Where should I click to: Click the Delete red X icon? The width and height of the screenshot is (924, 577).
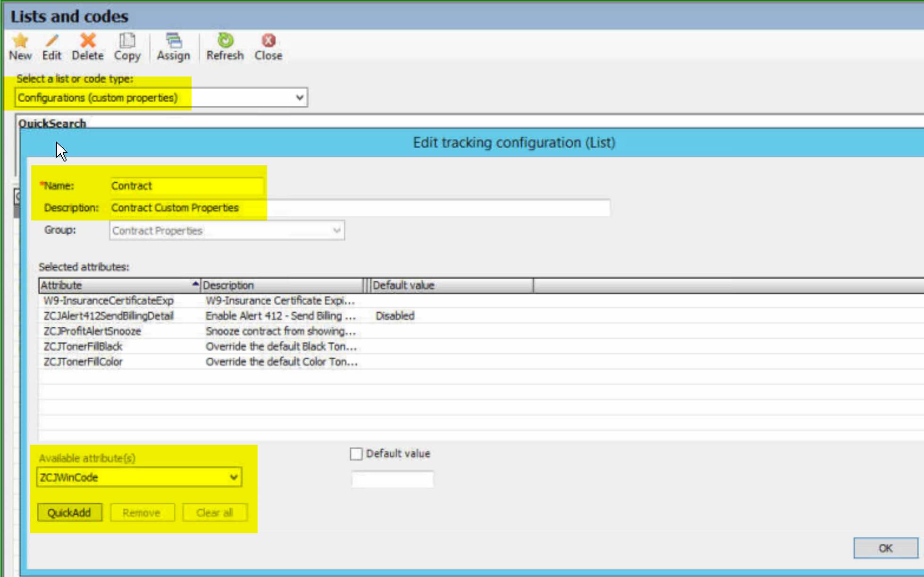click(88, 41)
